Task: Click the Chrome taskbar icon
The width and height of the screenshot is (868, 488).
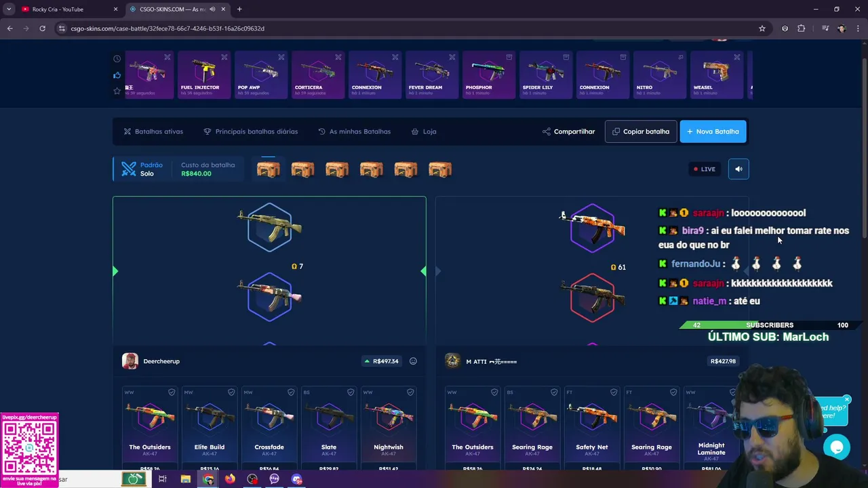Action: coord(208,479)
